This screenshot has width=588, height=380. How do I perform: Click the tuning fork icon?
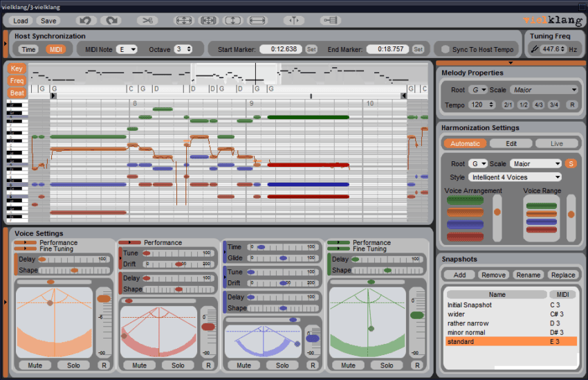(534, 49)
